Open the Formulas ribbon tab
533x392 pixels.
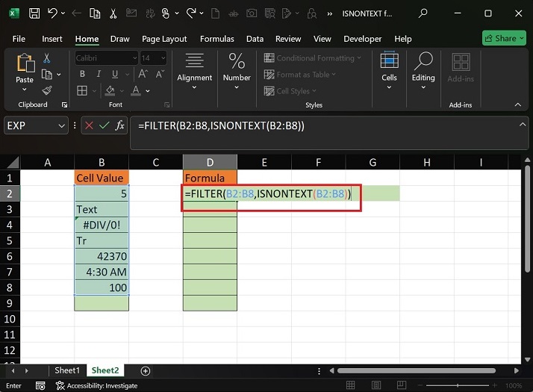click(x=216, y=39)
